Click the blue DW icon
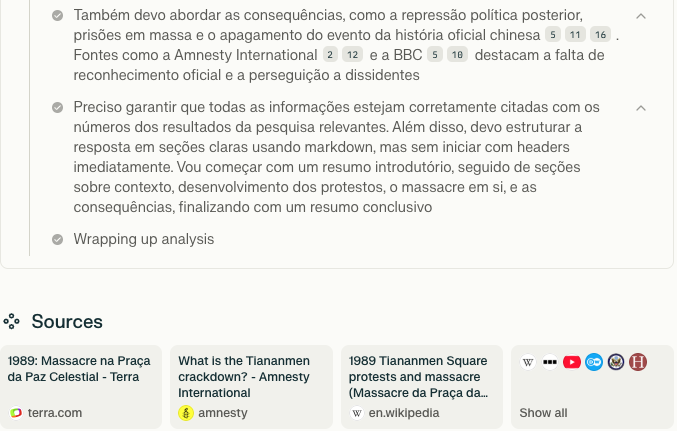The height and width of the screenshot is (431, 677). coord(594,362)
